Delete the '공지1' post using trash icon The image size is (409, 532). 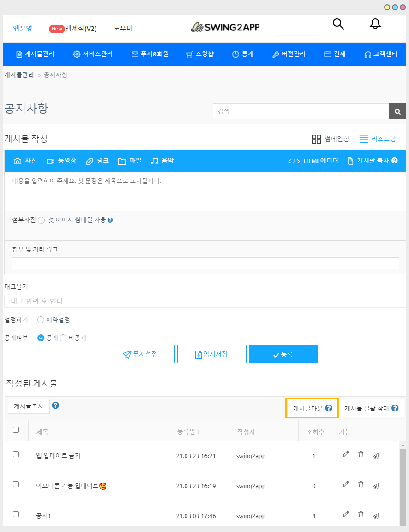pyautogui.click(x=361, y=514)
